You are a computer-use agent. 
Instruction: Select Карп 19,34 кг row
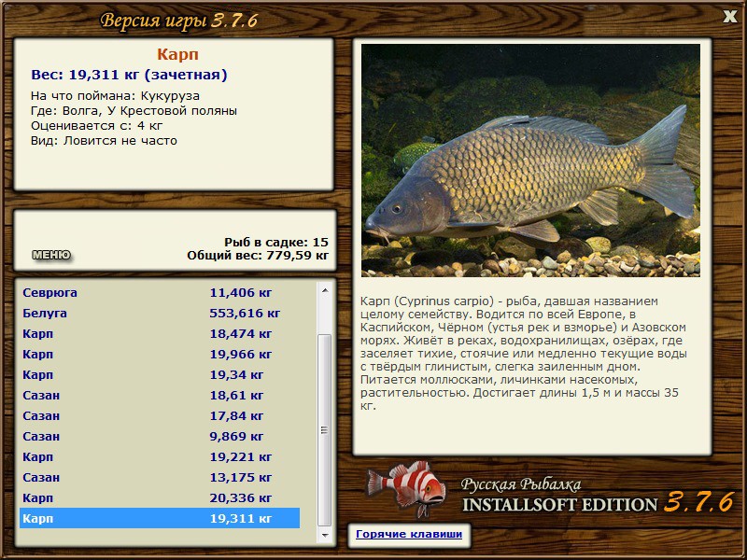160,374
